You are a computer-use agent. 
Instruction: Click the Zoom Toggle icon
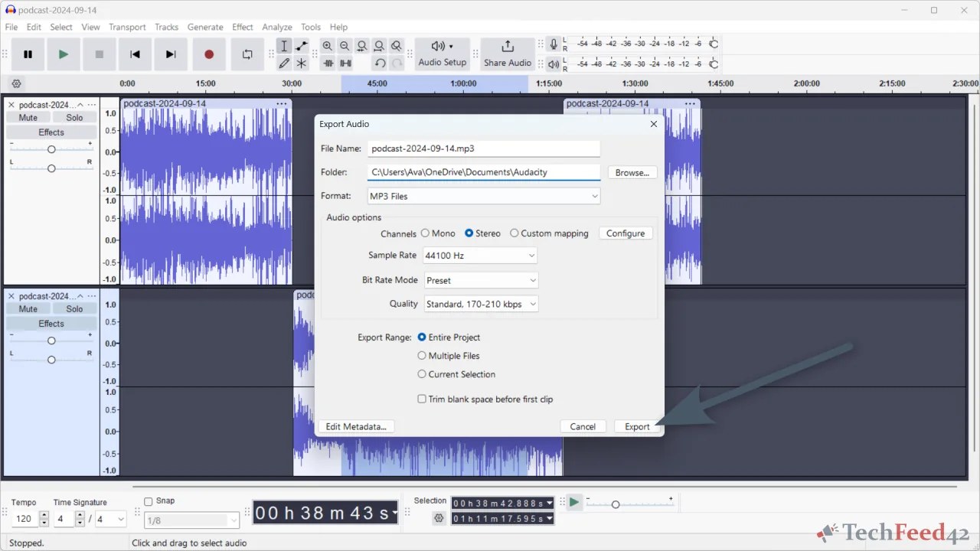[396, 46]
